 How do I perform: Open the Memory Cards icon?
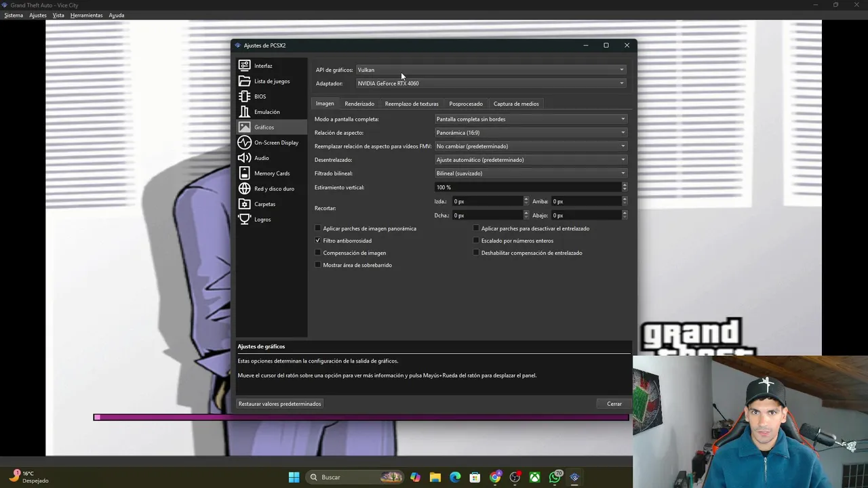[x=244, y=174]
